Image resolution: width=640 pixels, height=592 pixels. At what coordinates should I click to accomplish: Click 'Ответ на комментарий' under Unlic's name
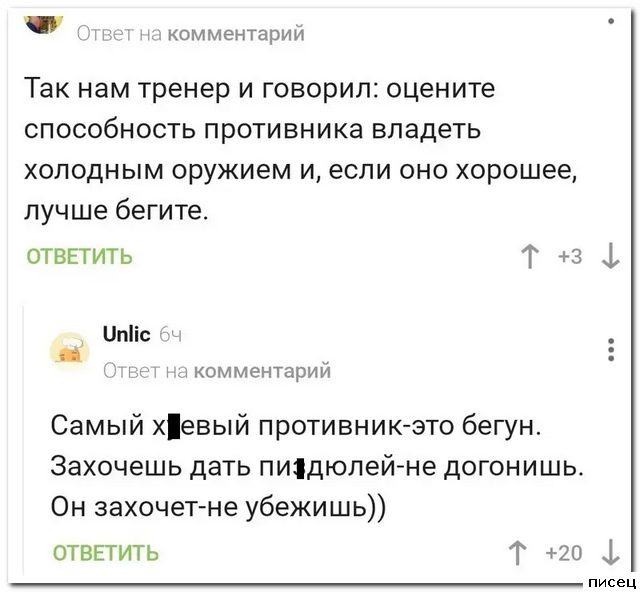218,370
